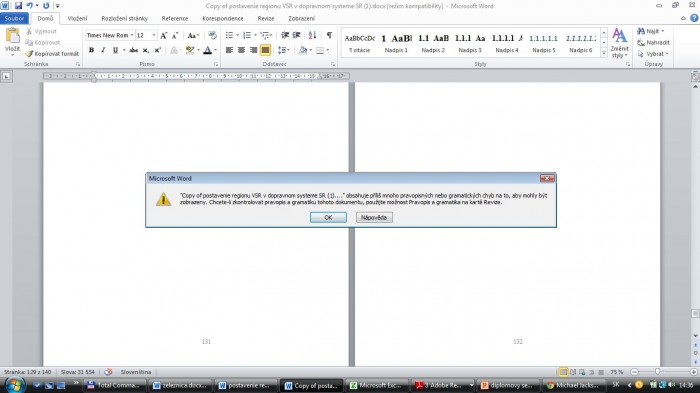Expand the Times New Roman font dropdown

pos(132,35)
